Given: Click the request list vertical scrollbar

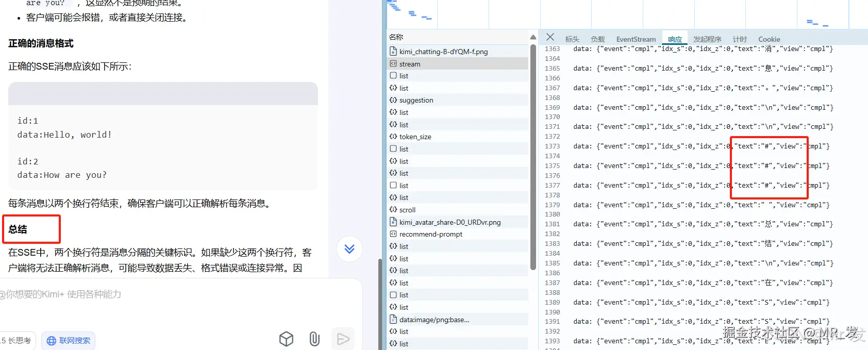Looking at the screenshot, I should (x=533, y=157).
